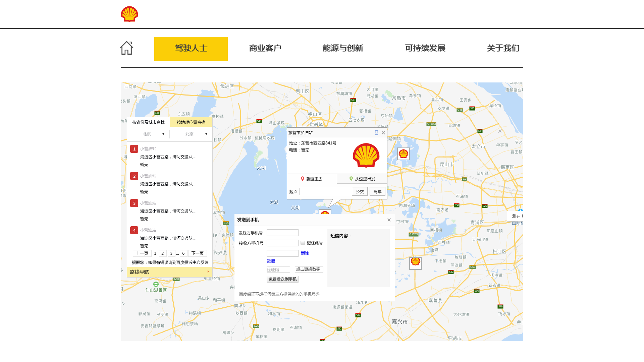Click 点击更换数字 captcha button

[x=309, y=269]
